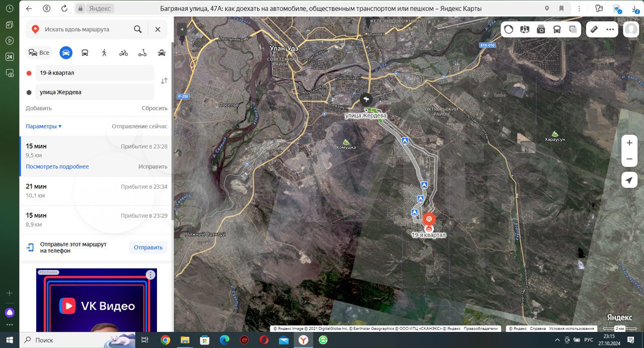Select taxi route mode
Screen dimensions: 644x348
162,52
